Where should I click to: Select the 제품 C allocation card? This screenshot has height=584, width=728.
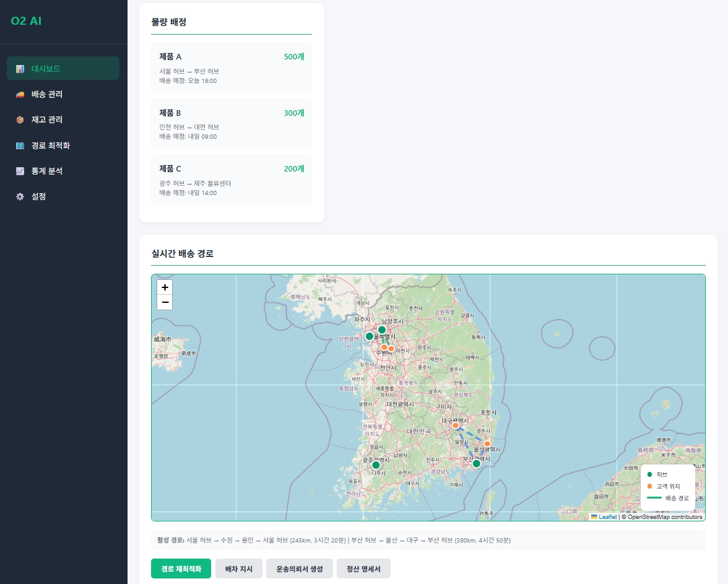(x=232, y=179)
